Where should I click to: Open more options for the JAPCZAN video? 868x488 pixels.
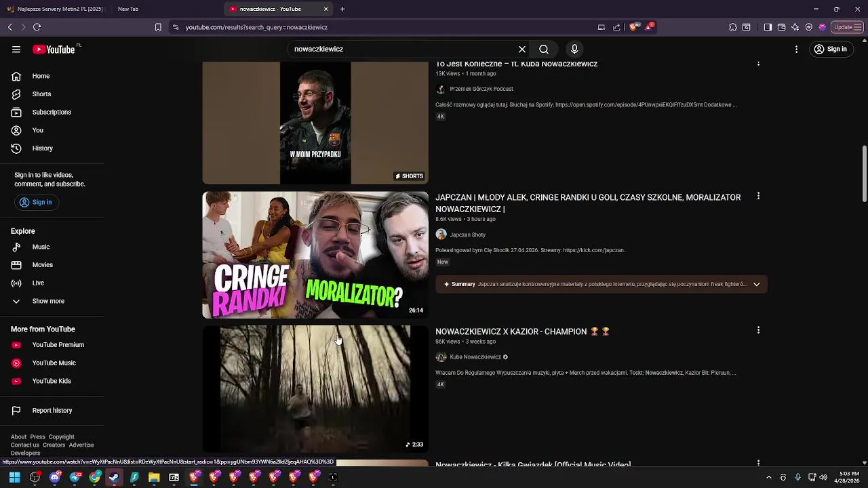(x=758, y=196)
